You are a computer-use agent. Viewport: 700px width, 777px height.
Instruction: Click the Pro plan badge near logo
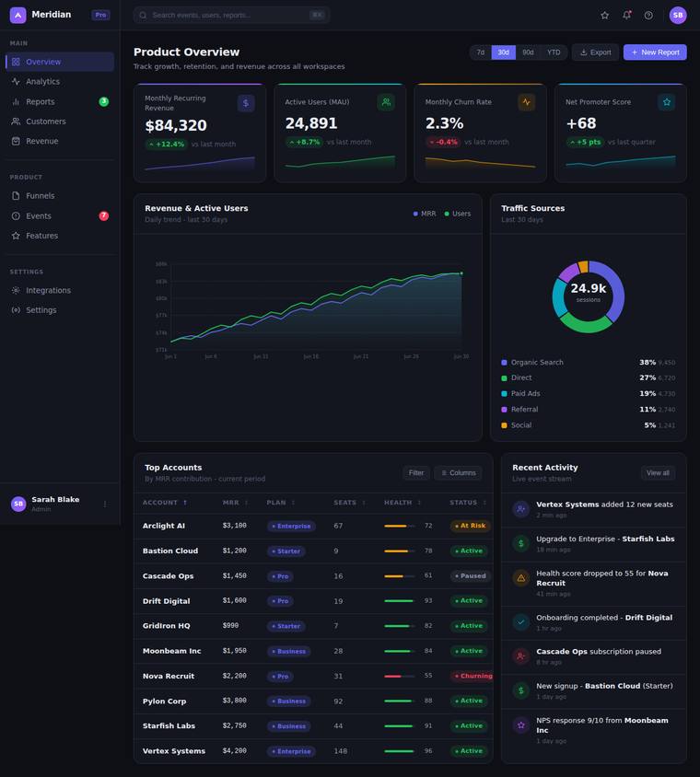[100, 16]
